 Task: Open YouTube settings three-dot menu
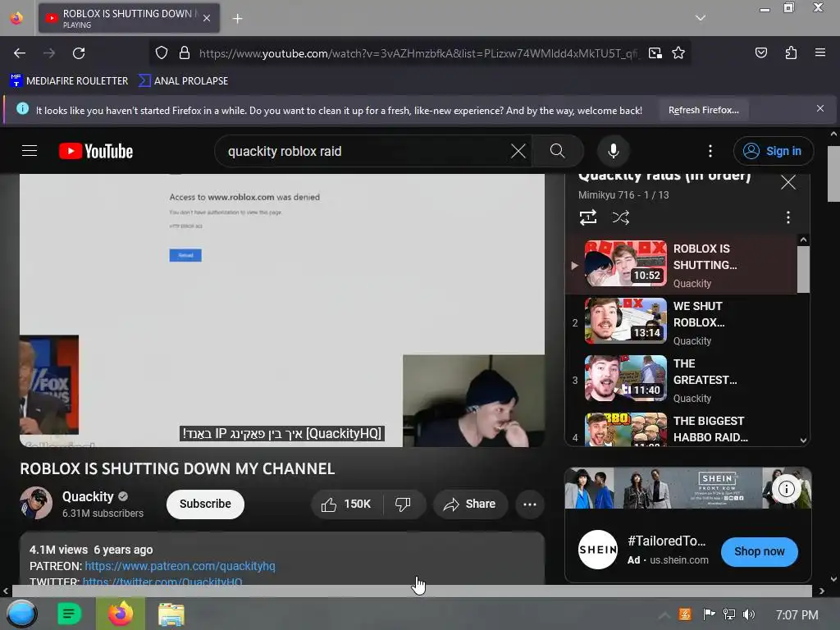[x=710, y=151]
